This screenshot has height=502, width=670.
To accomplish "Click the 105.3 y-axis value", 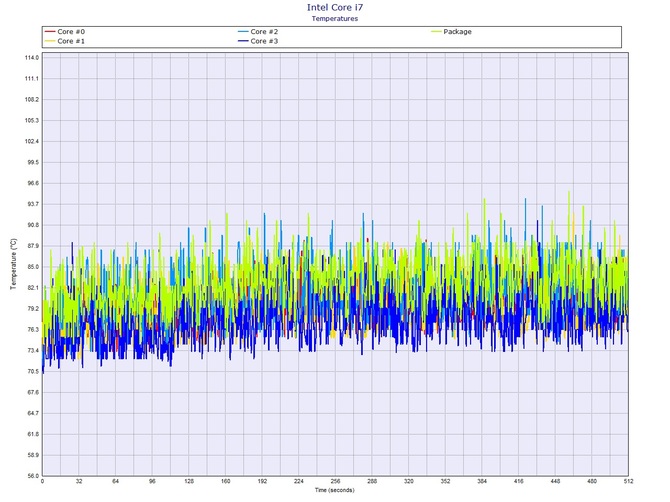I will click(x=32, y=120).
